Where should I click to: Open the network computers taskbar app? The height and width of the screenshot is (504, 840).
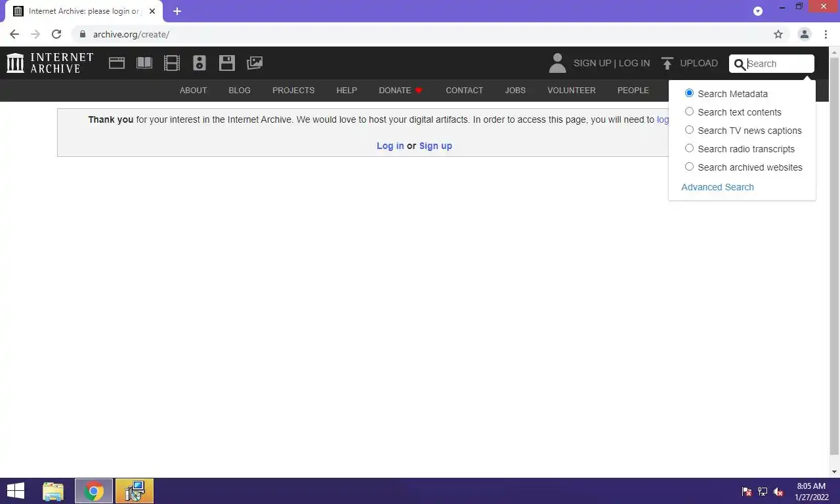pos(135,491)
